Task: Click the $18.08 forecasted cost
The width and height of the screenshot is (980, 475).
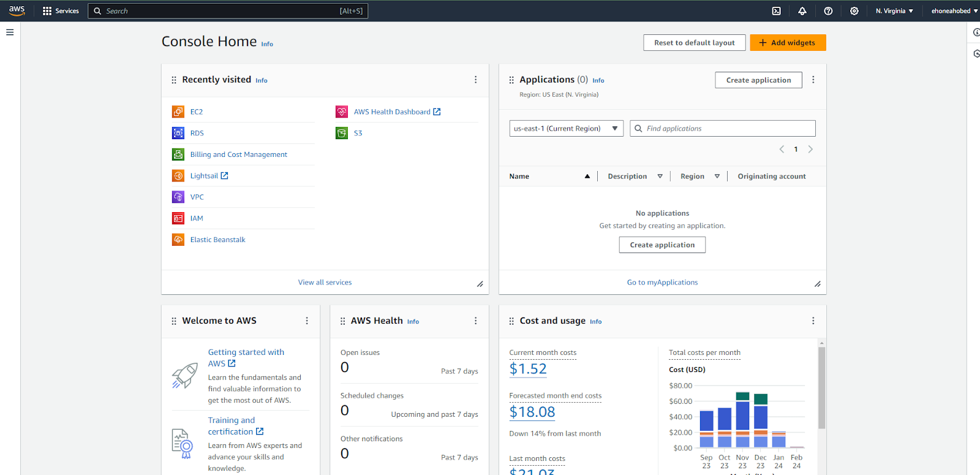Action: [532, 412]
